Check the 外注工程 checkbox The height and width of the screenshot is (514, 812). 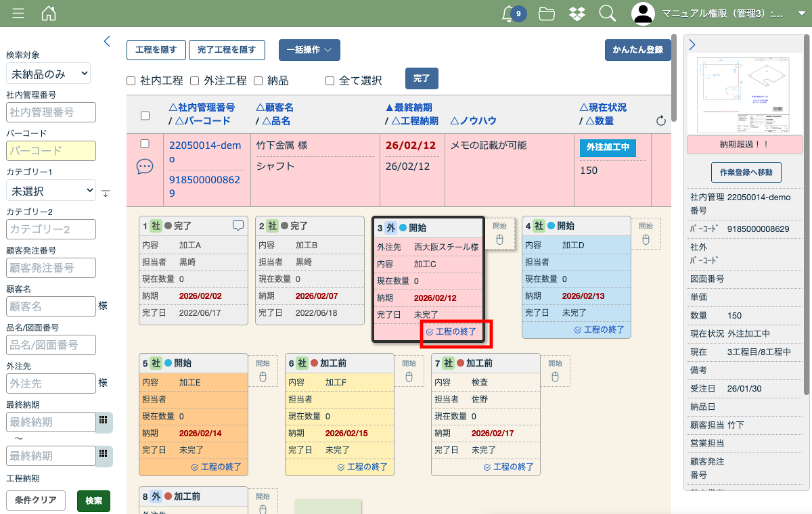pos(194,81)
